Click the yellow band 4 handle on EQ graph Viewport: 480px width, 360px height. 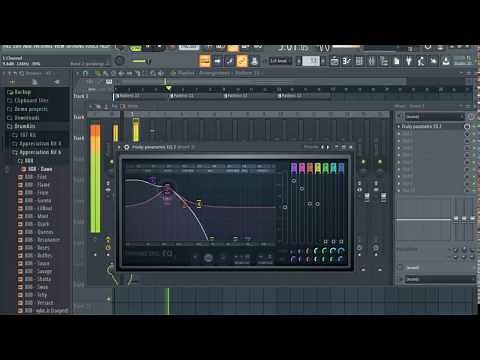[199, 204]
